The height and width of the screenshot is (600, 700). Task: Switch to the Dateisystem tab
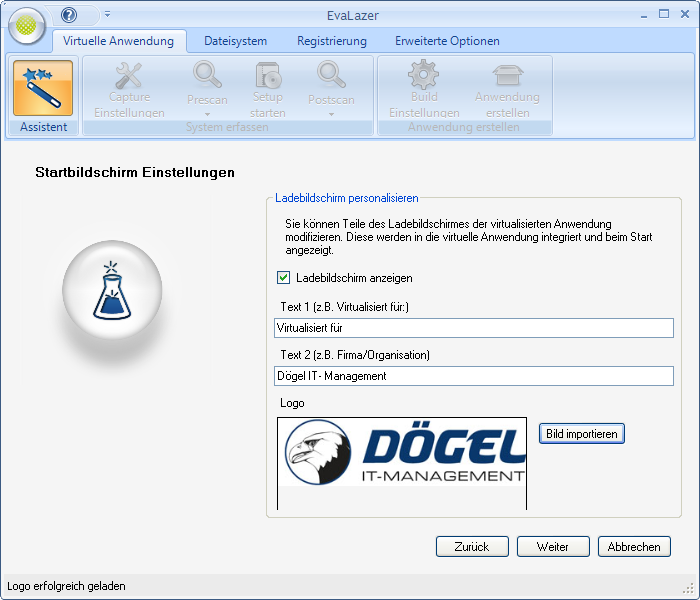[235, 41]
